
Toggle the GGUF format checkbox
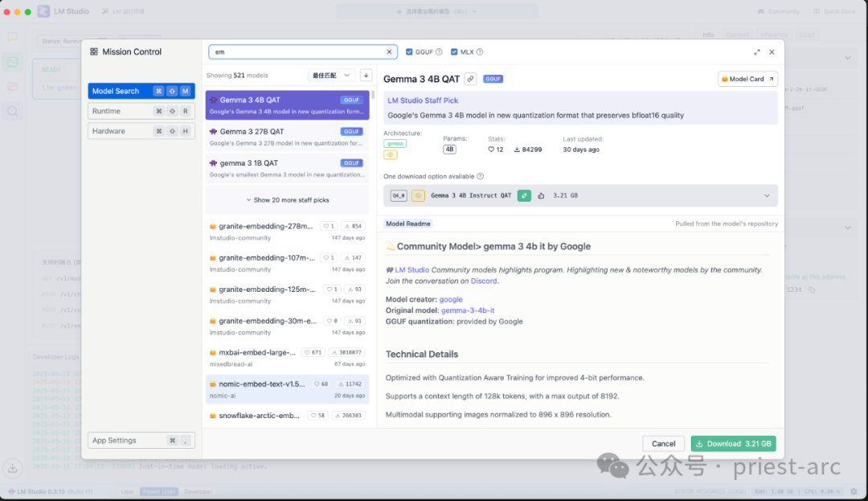tap(409, 52)
